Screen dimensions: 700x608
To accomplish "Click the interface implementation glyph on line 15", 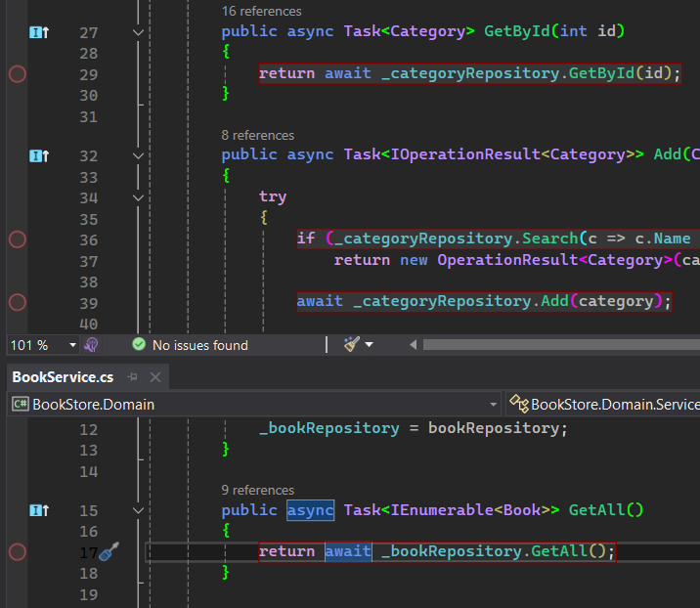I will click(39, 510).
